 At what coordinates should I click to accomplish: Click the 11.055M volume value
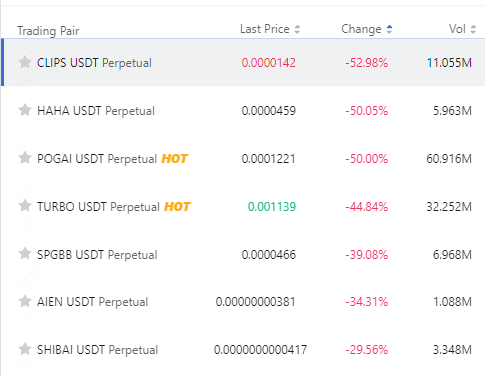449,63
